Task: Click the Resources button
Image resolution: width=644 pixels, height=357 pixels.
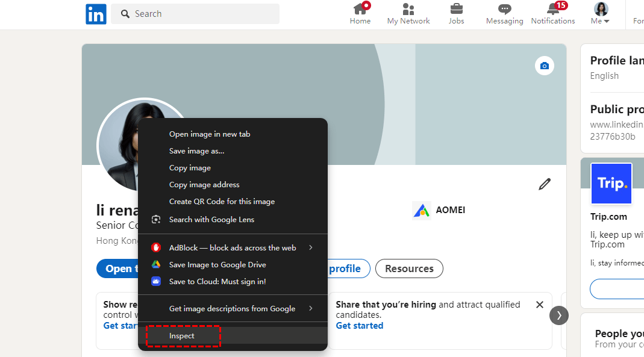Action: 409,269
